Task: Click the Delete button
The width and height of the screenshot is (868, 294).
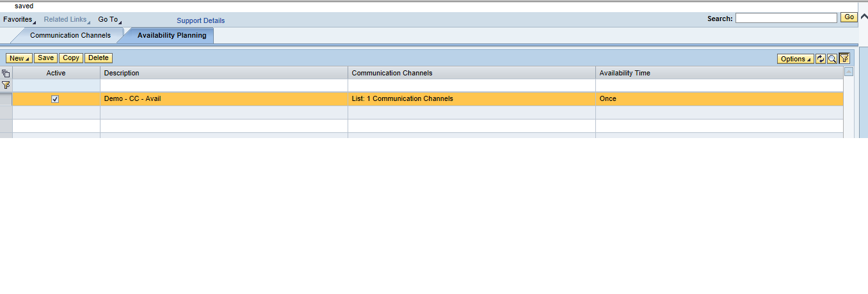Action: [98, 58]
